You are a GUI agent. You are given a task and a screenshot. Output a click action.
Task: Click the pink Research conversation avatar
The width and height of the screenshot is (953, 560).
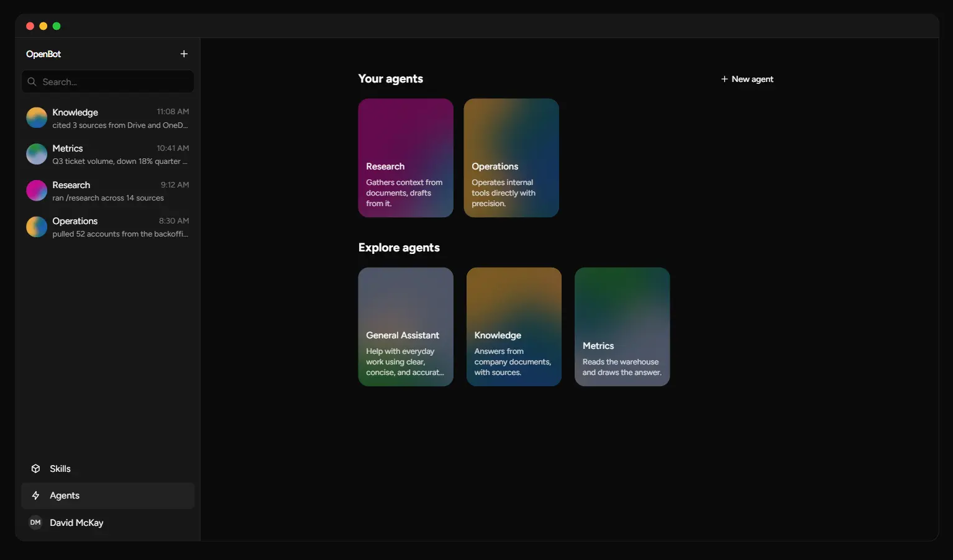click(37, 191)
